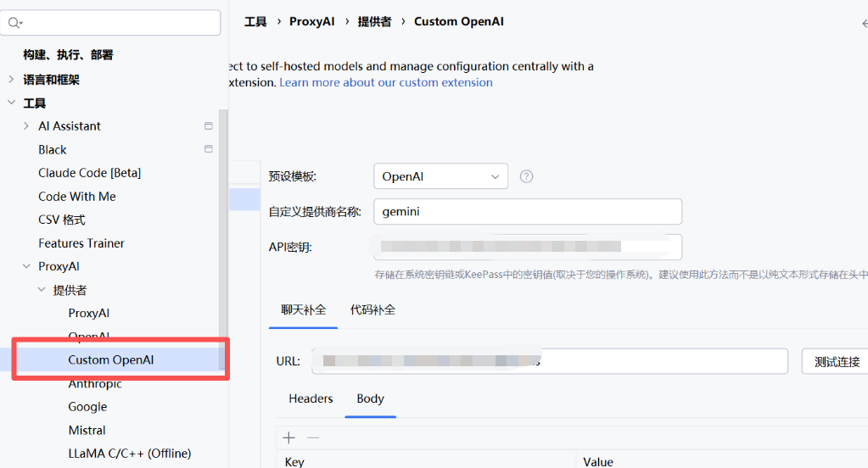Screen dimensions: 868x468
Task: Open the Body tab
Action: pyautogui.click(x=370, y=398)
